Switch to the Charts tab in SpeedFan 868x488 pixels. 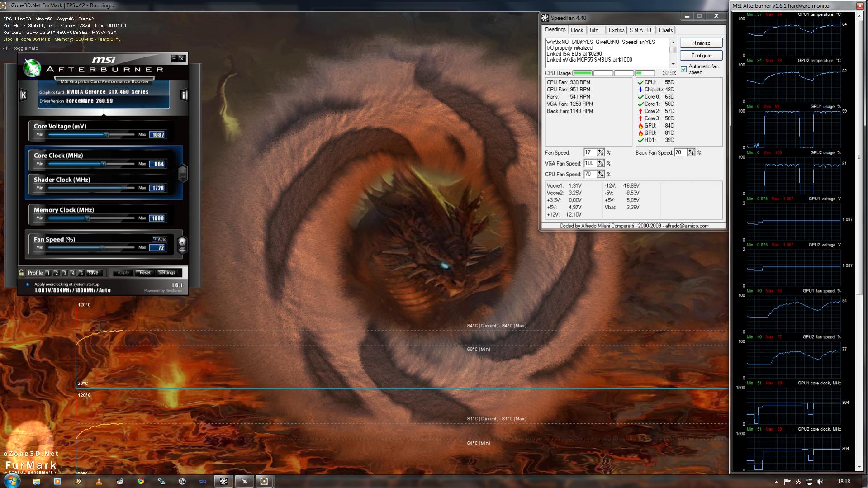coord(666,30)
